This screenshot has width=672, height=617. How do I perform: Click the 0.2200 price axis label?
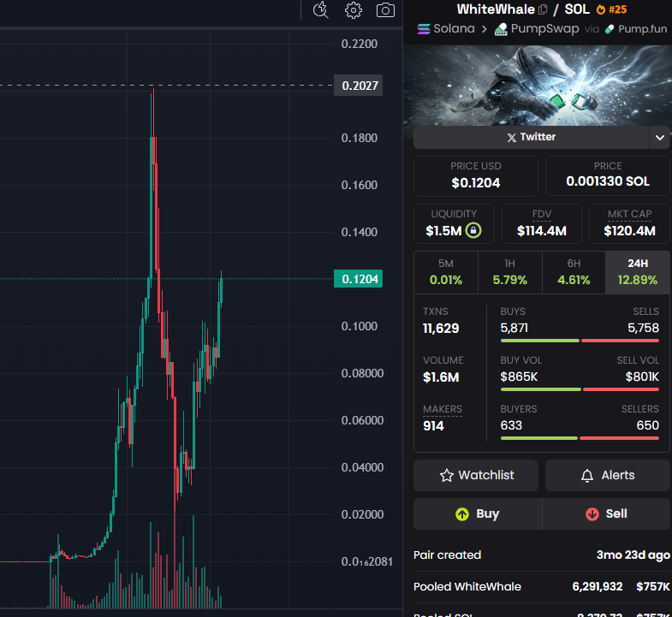click(x=360, y=44)
